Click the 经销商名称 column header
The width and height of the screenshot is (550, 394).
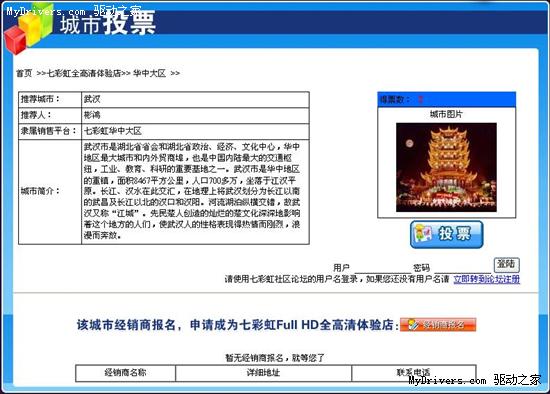[x=125, y=373]
